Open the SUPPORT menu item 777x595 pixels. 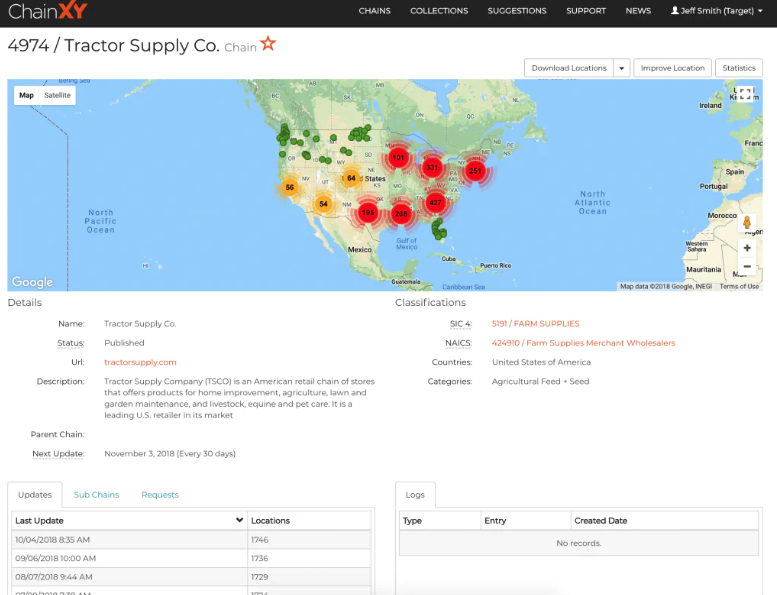[x=586, y=11]
